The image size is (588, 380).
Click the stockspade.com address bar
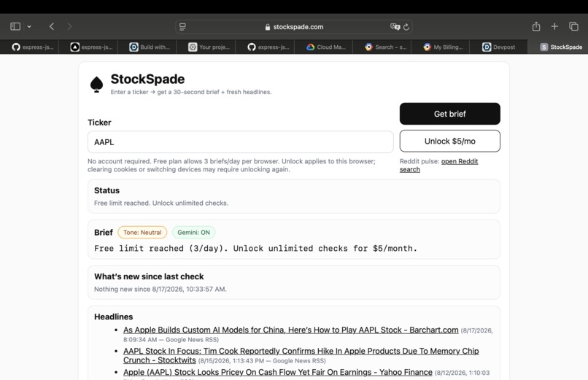tap(294, 27)
